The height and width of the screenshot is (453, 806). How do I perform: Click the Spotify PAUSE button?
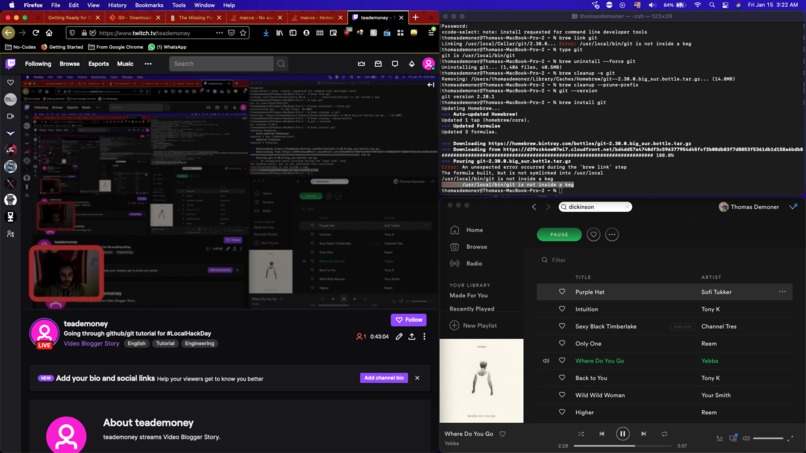(x=559, y=234)
